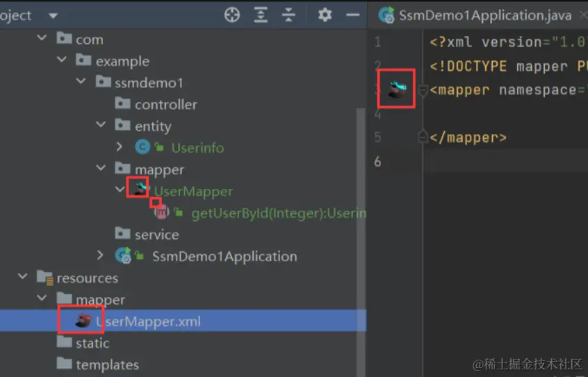Click the </mapper> closing tag text
The width and height of the screenshot is (588, 377).
468,137
